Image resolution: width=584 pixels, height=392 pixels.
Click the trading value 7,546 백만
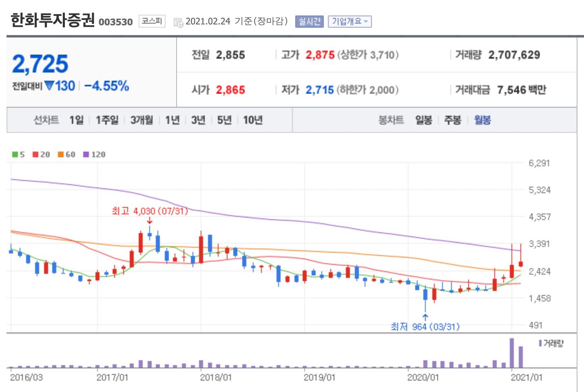point(522,90)
